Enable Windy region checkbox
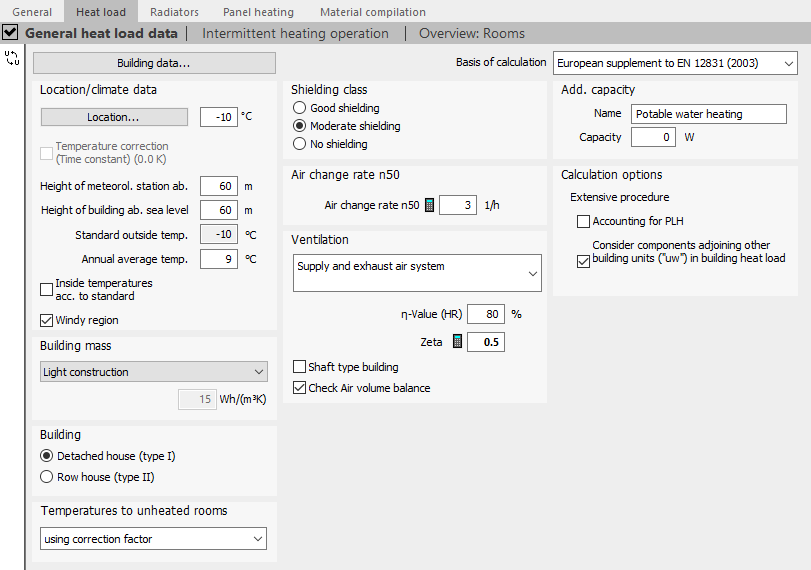 (x=47, y=320)
